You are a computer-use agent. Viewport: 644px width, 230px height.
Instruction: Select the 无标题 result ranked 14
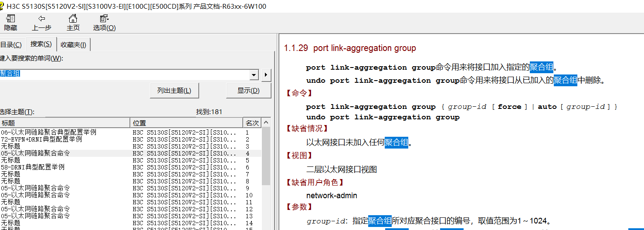coord(131,223)
